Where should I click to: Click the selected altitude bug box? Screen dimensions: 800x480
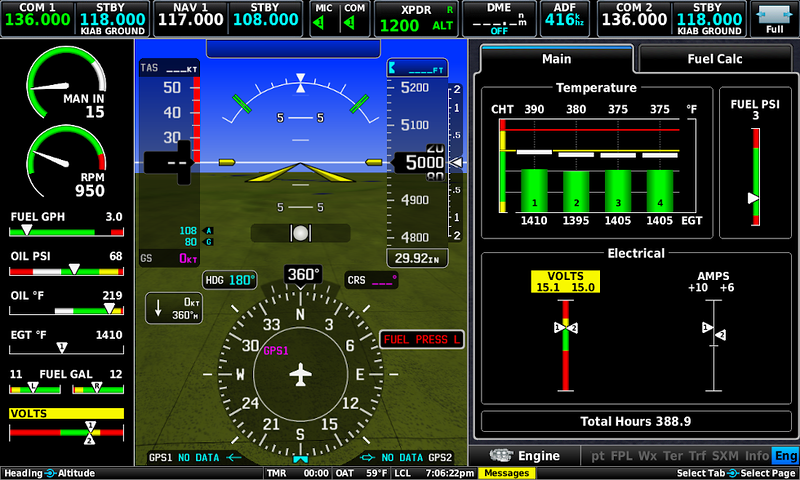[x=417, y=67]
